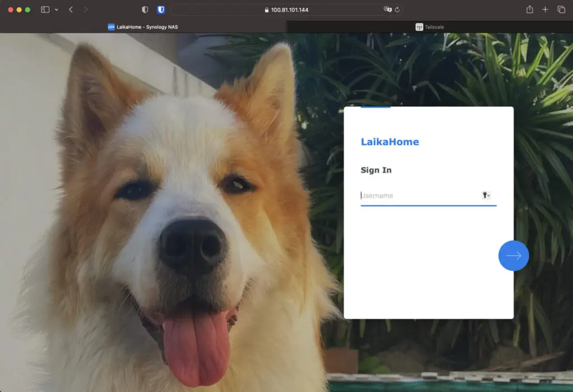This screenshot has height=392, width=573.
Task: Click the Safari sidebar toggle icon
Action: click(45, 10)
